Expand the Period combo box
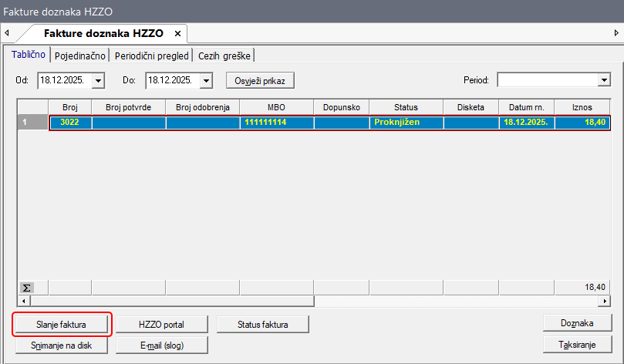624x364 pixels. pyautogui.click(x=603, y=80)
